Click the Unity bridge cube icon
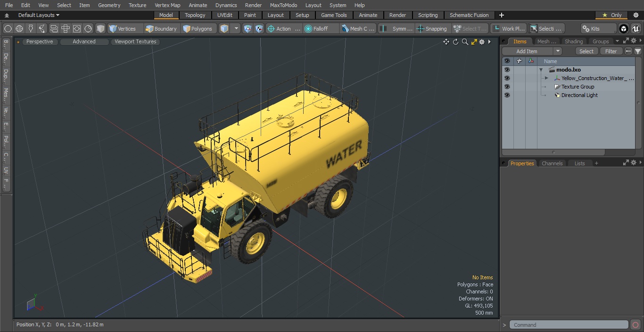Viewport: 644px width, 332px height. [624, 29]
